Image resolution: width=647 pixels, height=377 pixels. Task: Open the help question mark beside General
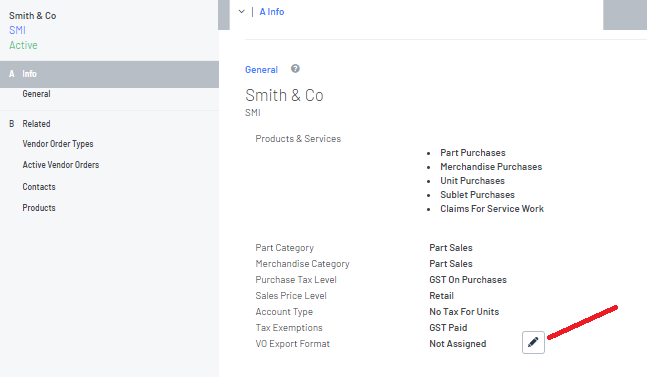(x=295, y=68)
